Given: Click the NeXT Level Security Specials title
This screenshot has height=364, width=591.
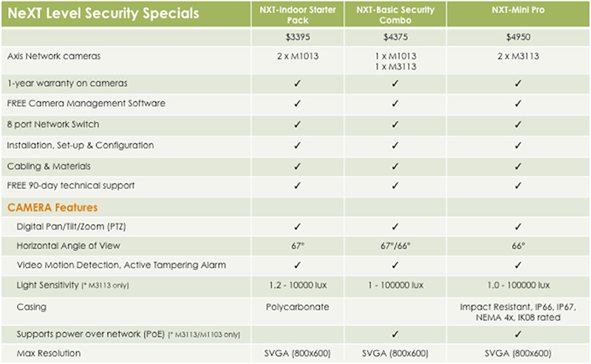Looking at the screenshot, I should coord(103,13).
